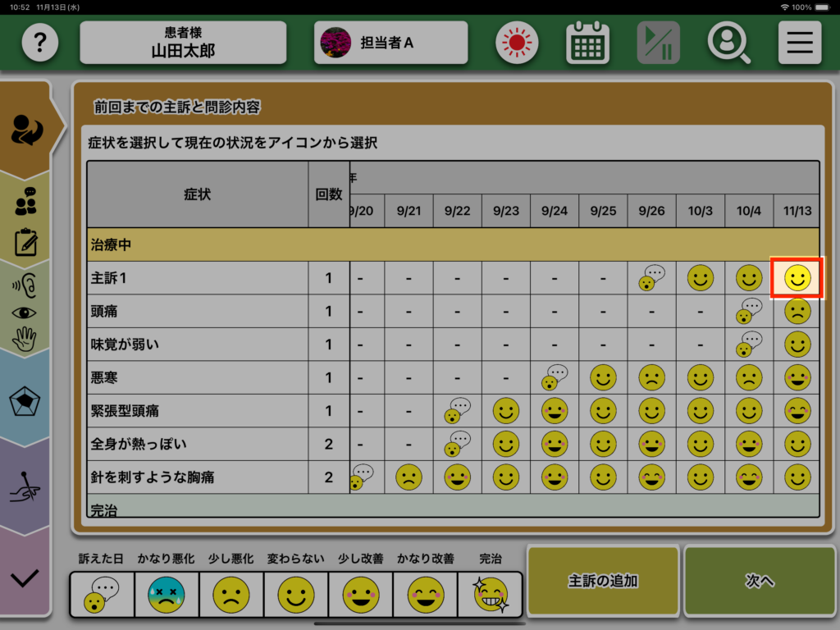This screenshot has height=630, width=840.
Task: Open the calendar icon in top bar
Action: pos(587,43)
